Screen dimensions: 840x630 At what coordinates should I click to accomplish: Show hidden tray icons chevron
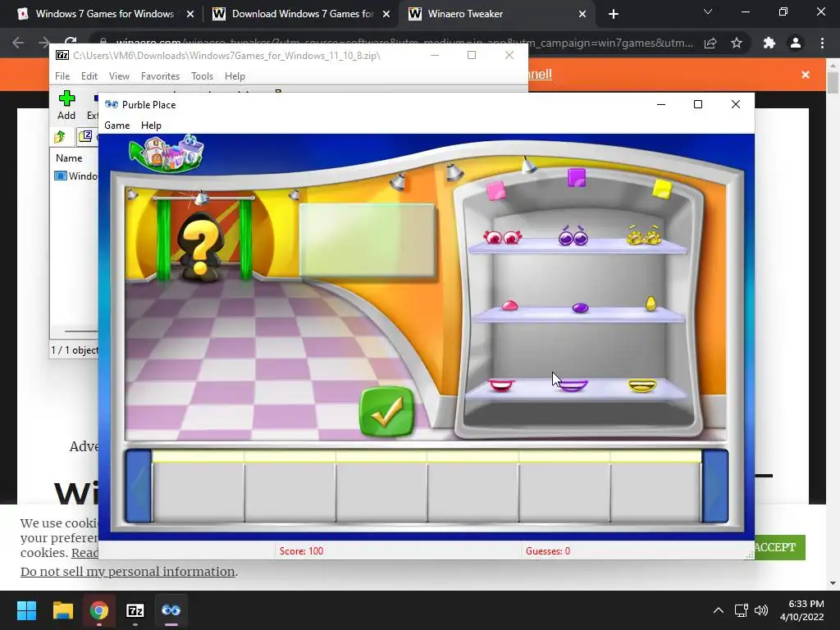click(x=719, y=610)
